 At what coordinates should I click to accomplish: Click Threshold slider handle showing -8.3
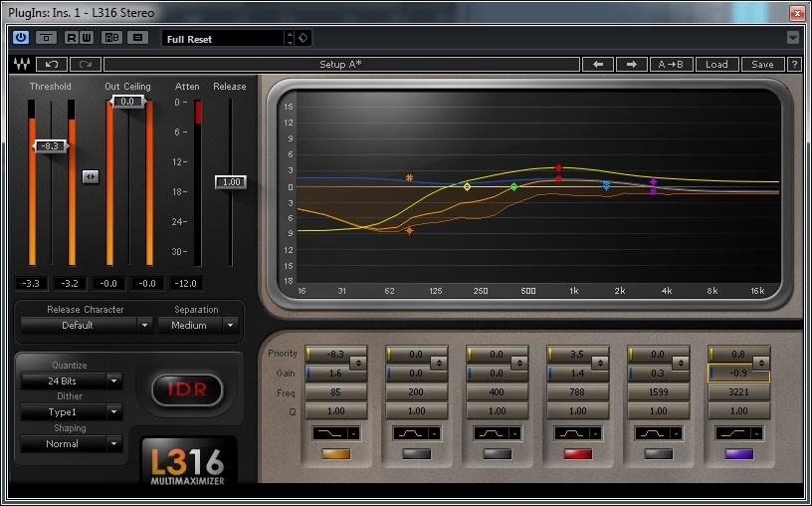[50, 146]
